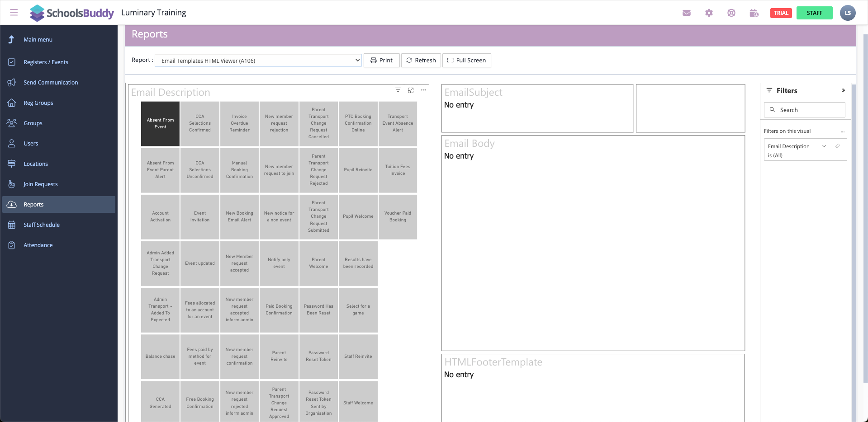
Task: Go to Registers / Events in sidebar
Action: tap(46, 62)
